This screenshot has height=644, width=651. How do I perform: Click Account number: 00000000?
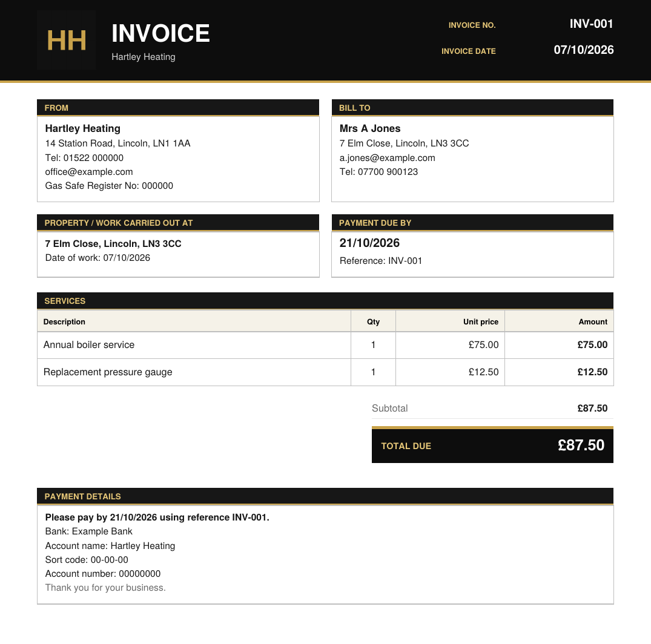pyautogui.click(x=103, y=574)
